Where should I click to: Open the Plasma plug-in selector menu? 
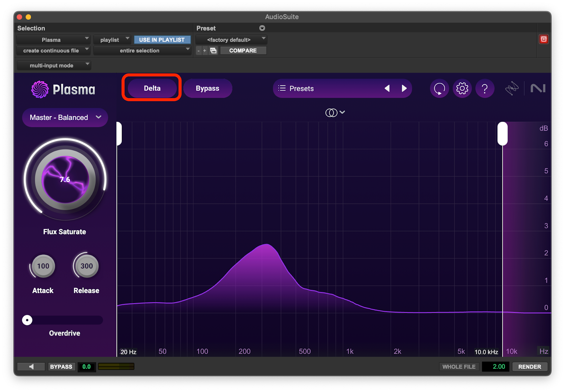(x=53, y=40)
